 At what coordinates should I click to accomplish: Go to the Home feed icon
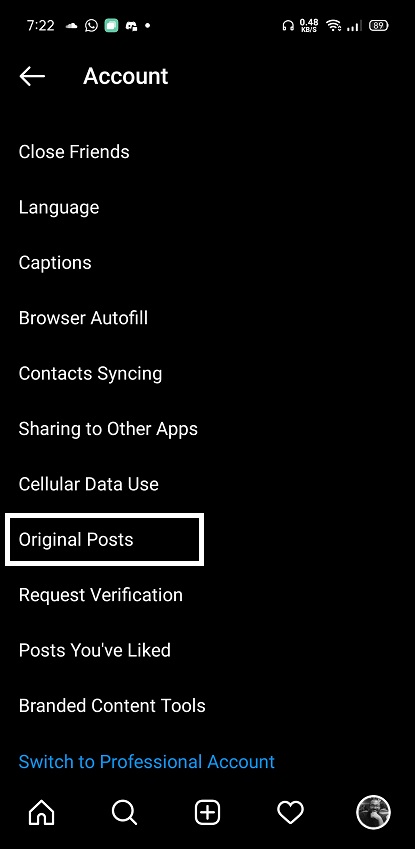tap(42, 812)
